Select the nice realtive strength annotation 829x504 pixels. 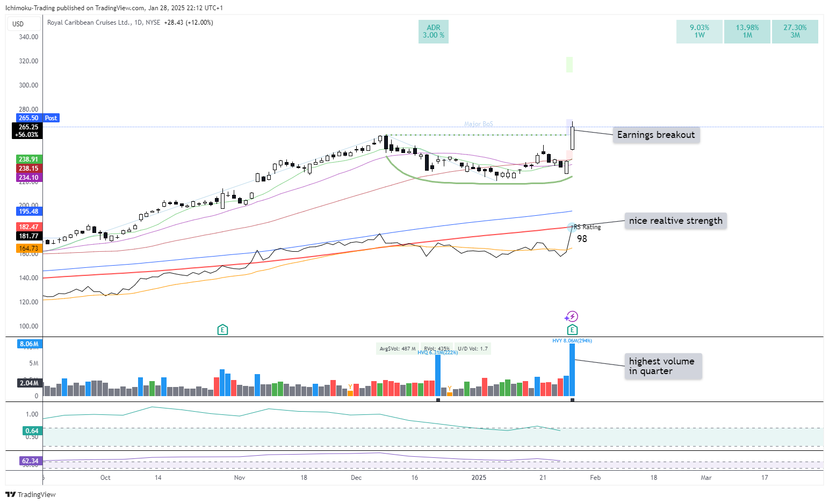[675, 221]
